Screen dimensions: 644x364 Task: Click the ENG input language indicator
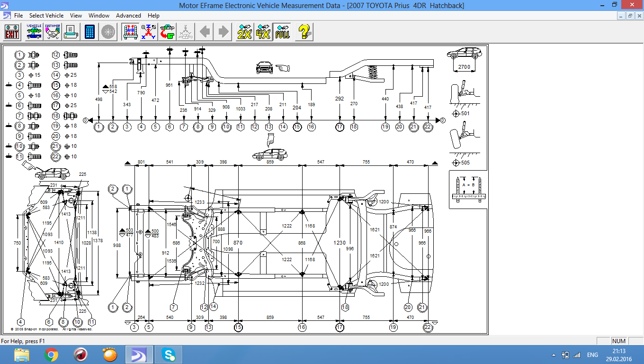click(x=592, y=355)
